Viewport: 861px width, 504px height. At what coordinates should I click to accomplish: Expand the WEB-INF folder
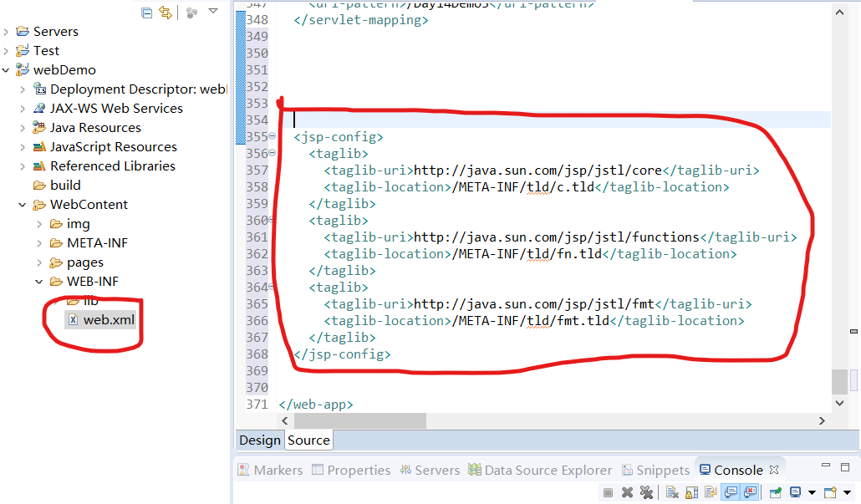click(x=38, y=281)
